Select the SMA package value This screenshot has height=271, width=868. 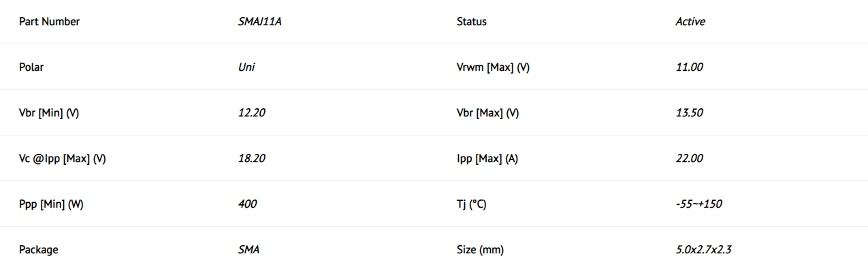tap(248, 250)
